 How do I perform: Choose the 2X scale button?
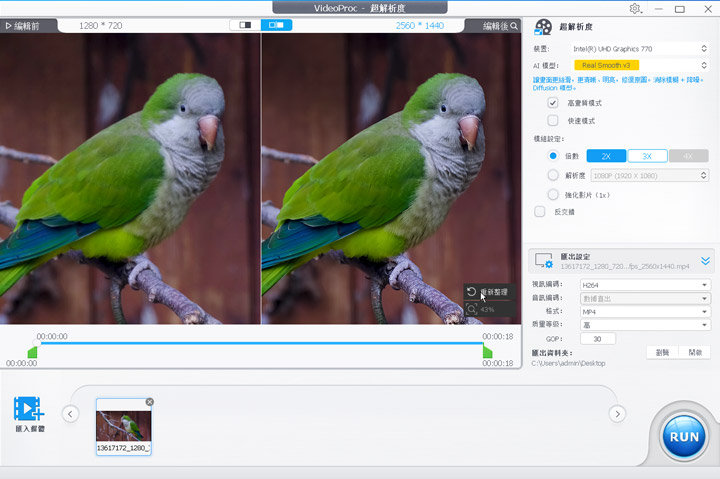coord(606,156)
